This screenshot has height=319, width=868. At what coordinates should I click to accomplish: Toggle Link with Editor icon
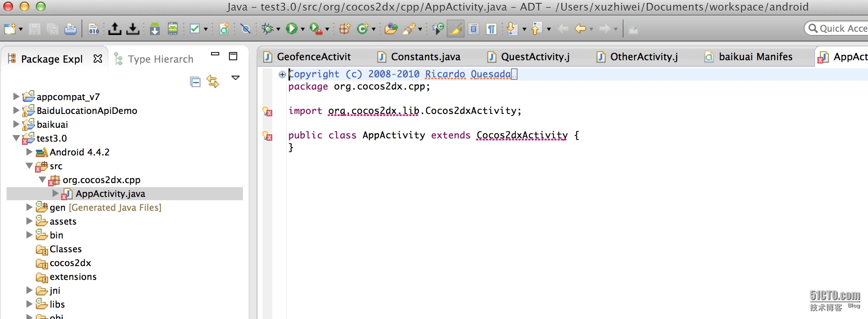(x=213, y=81)
